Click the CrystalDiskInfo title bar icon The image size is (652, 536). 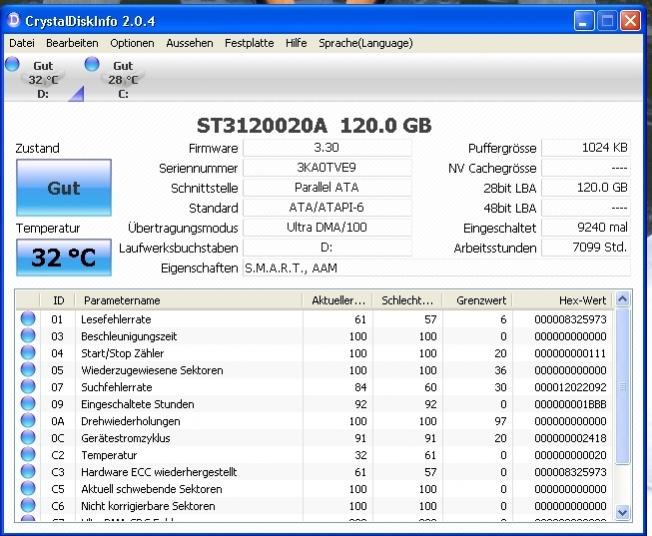click(14, 20)
